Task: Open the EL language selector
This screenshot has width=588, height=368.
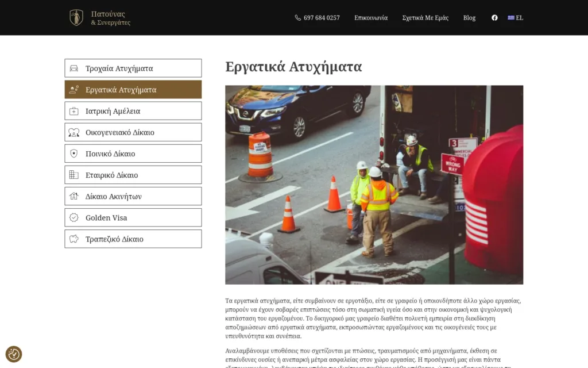Action: click(519, 18)
